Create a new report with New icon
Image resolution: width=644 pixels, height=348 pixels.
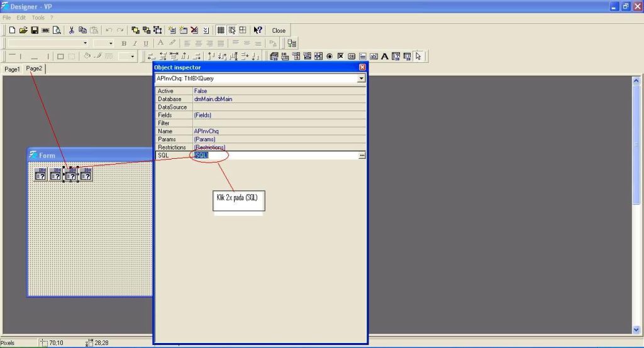(12, 30)
